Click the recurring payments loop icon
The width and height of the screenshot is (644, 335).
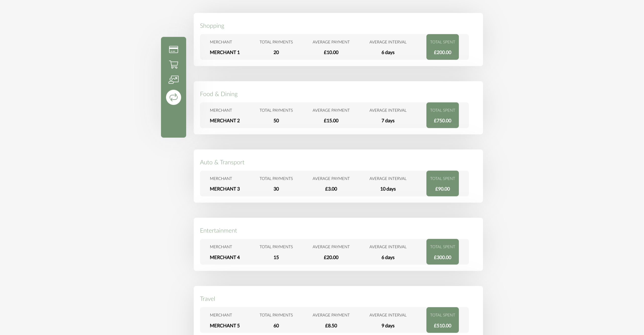[173, 97]
